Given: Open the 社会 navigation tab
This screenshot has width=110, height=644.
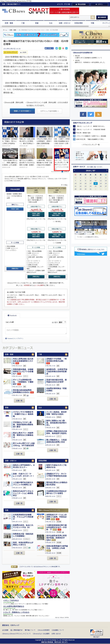Looking at the screenshot, I should 51,23.
